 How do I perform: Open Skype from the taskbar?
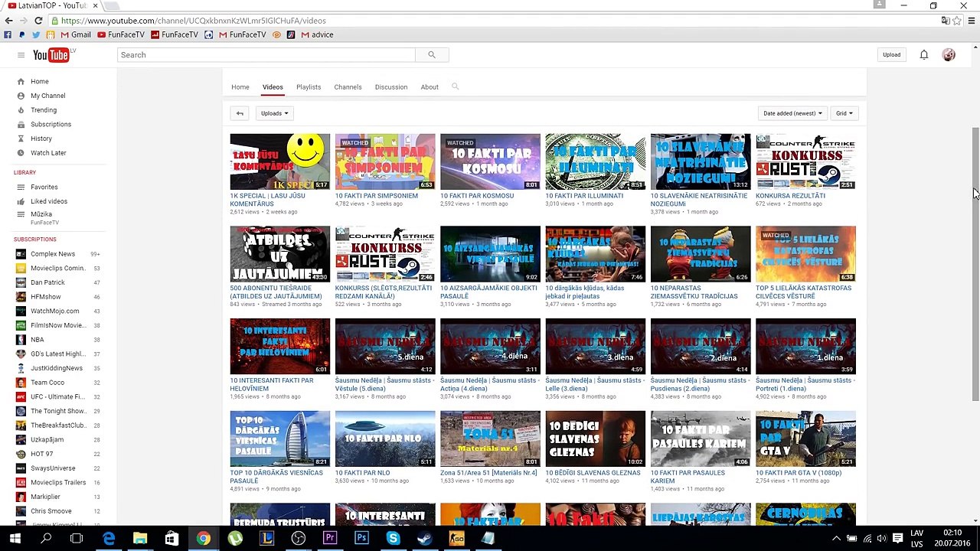pyautogui.click(x=393, y=539)
